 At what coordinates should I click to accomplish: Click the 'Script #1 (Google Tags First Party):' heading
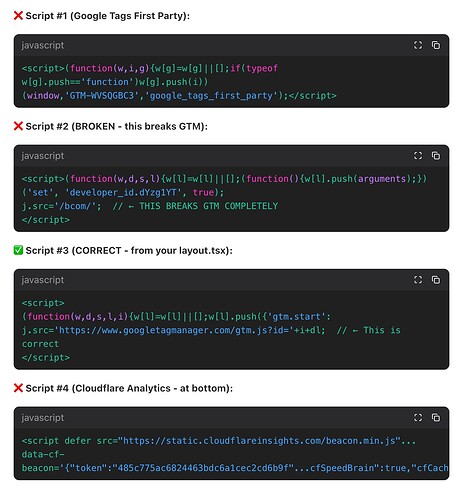click(x=108, y=16)
